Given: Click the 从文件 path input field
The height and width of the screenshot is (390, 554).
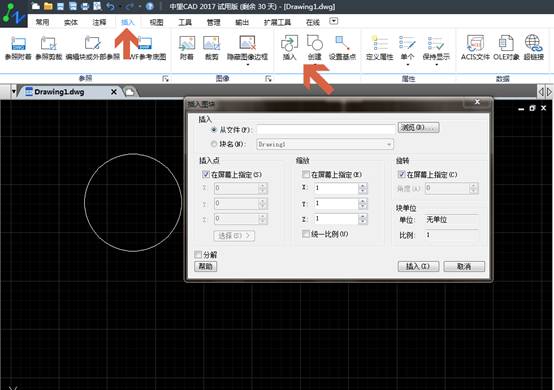Looking at the screenshot, I should click(325, 130).
